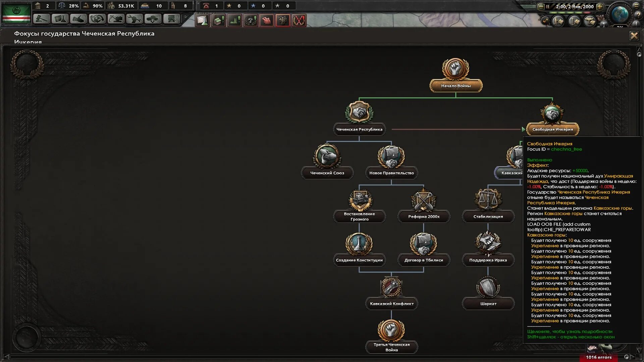Open the Diplomacy handshake menu button

click(x=78, y=19)
